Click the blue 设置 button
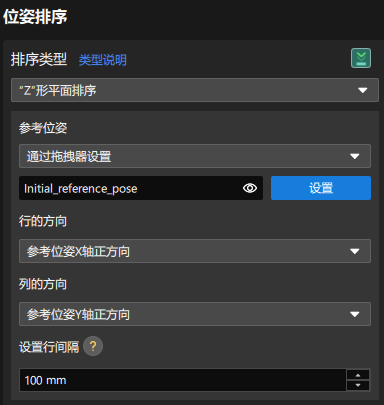This screenshot has height=405, width=384. (321, 188)
